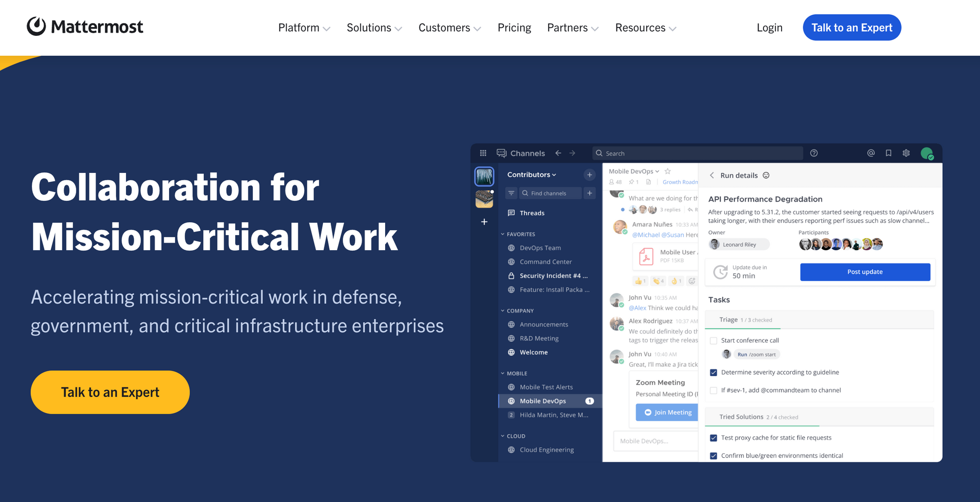Open the Mobile DevOps channel header dropdown
The height and width of the screenshot is (502, 980).
pos(634,171)
